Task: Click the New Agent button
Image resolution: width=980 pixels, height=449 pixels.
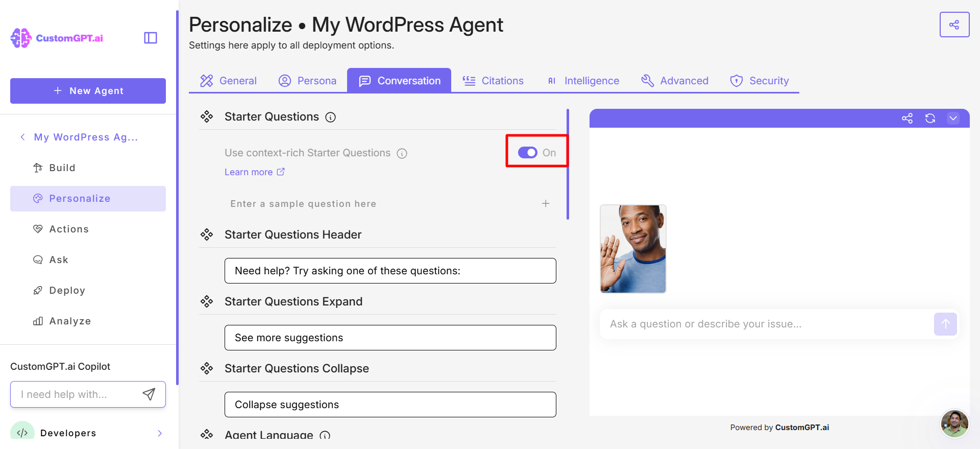Action: [x=88, y=91]
